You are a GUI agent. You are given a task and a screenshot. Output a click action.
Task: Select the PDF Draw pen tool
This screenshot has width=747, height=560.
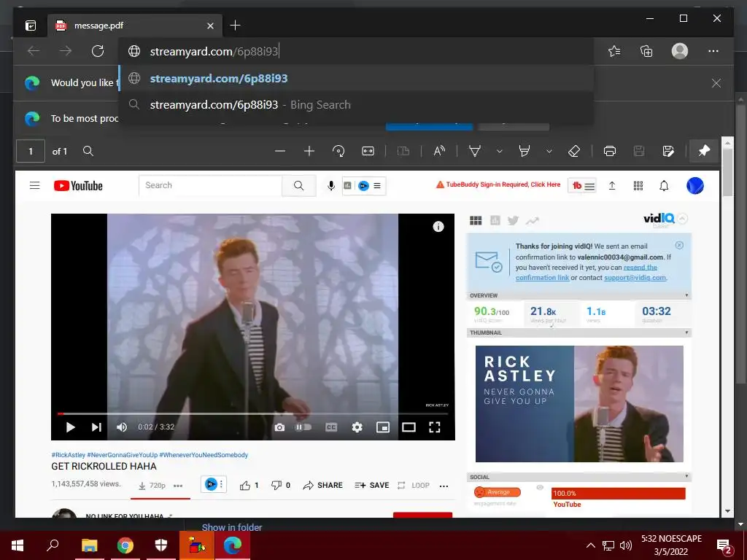[474, 152]
